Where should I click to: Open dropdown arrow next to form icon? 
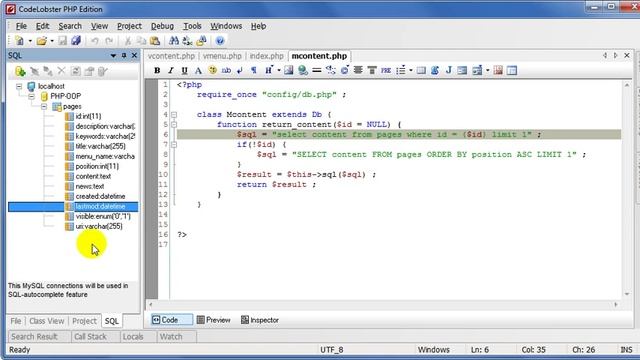coord(487,70)
